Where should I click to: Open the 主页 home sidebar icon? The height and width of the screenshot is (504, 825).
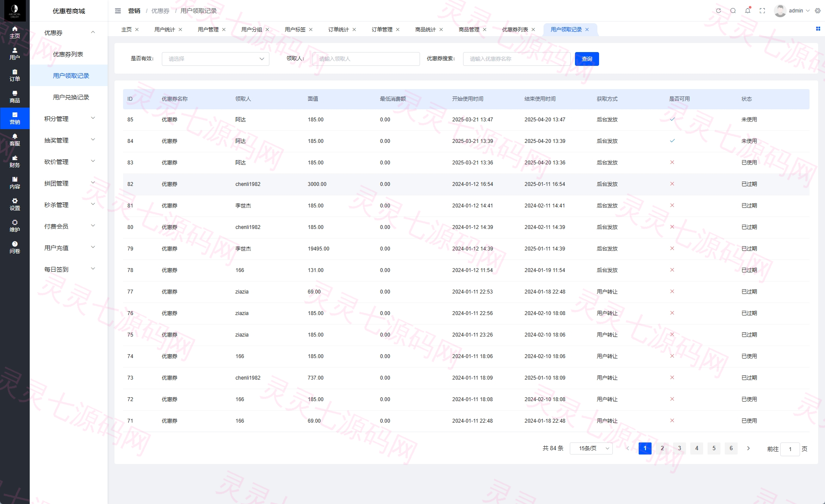click(15, 32)
